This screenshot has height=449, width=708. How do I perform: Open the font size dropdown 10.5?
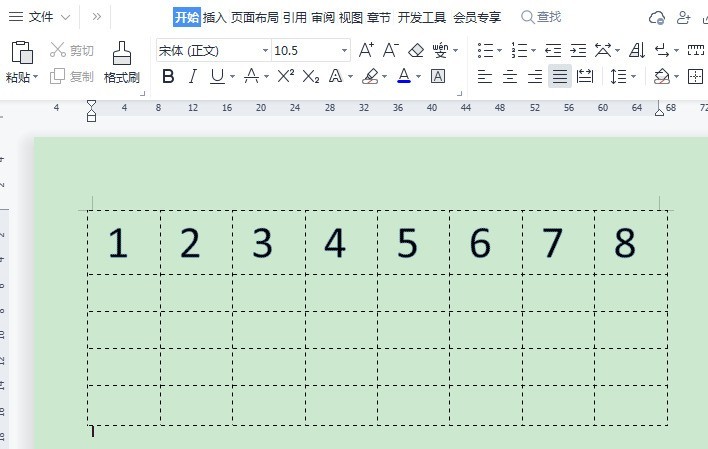point(344,51)
